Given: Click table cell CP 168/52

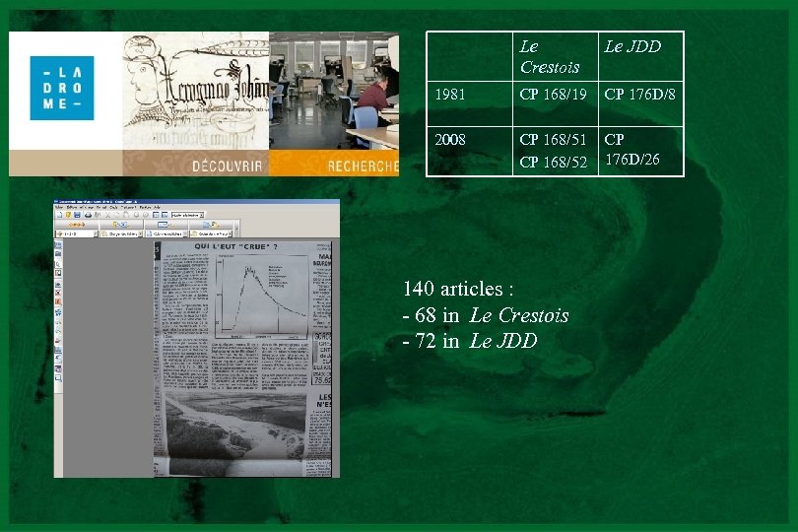Looking at the screenshot, I should (554, 162).
